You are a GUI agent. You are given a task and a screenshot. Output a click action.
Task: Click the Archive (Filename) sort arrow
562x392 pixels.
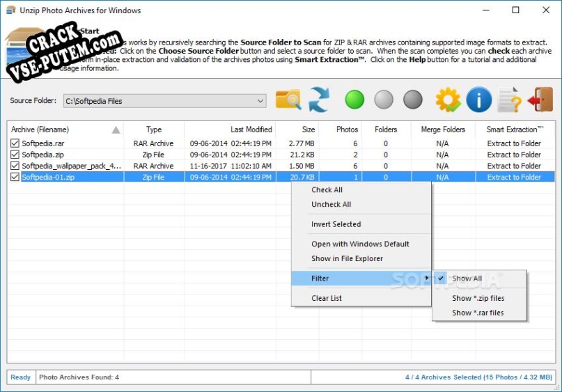coord(116,130)
